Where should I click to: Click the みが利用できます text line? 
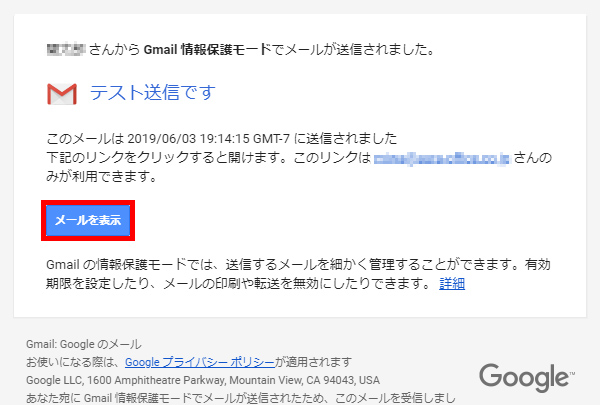(101, 176)
